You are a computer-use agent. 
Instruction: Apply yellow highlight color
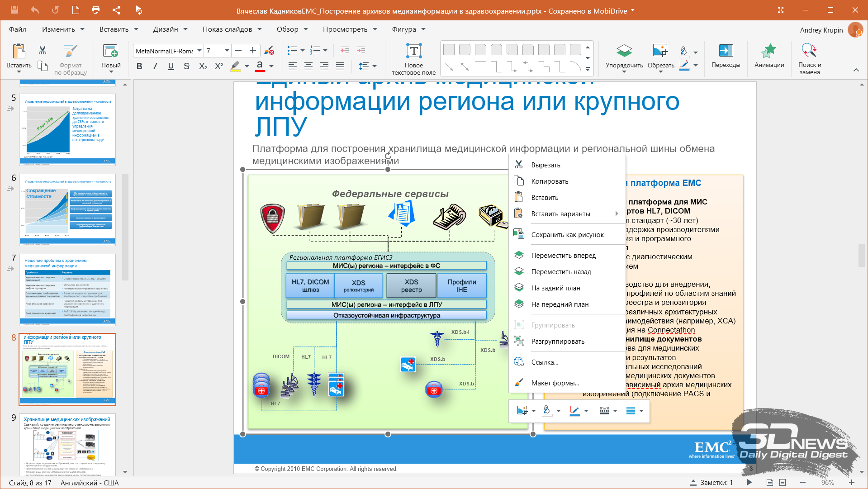coord(236,66)
